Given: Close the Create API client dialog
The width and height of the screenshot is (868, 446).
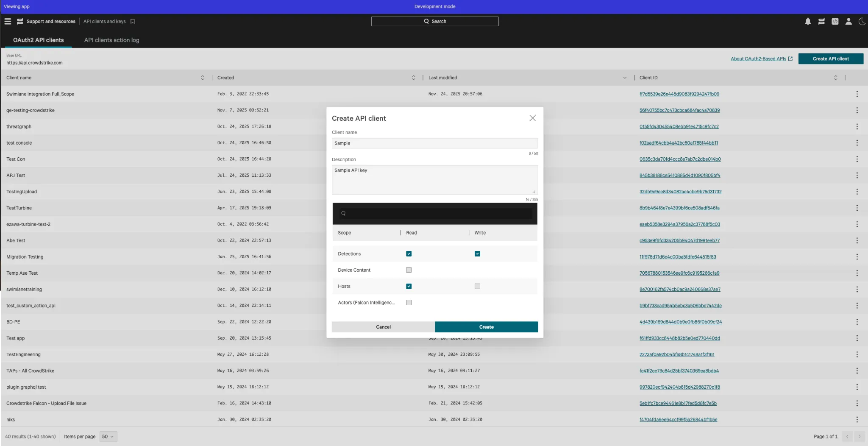Looking at the screenshot, I should coord(532,118).
